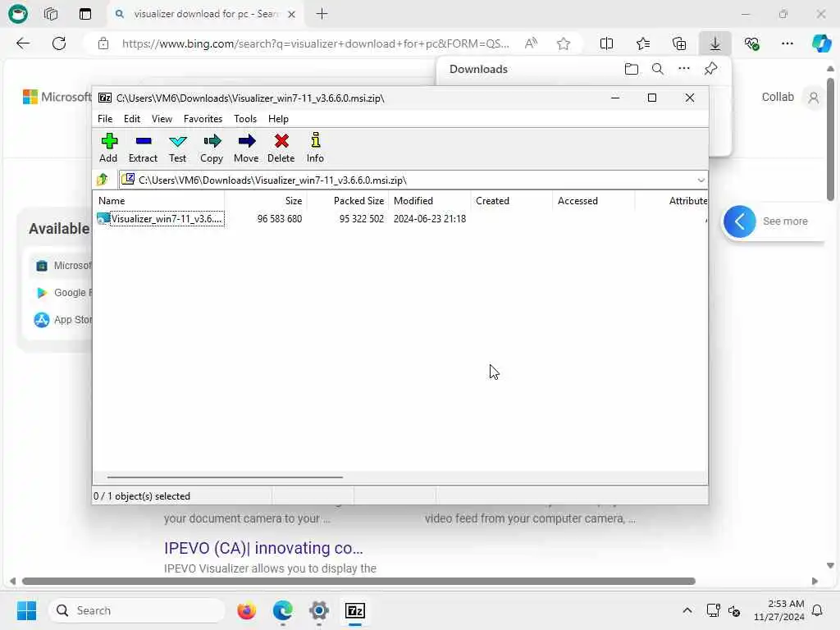Go back in Edge browser
Viewport: 840px width, 630px height.
pos(23,43)
